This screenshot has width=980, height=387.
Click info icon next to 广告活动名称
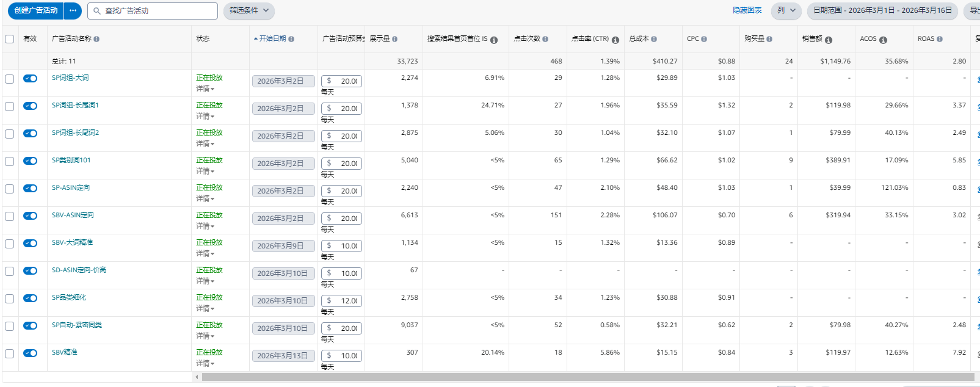coord(96,39)
